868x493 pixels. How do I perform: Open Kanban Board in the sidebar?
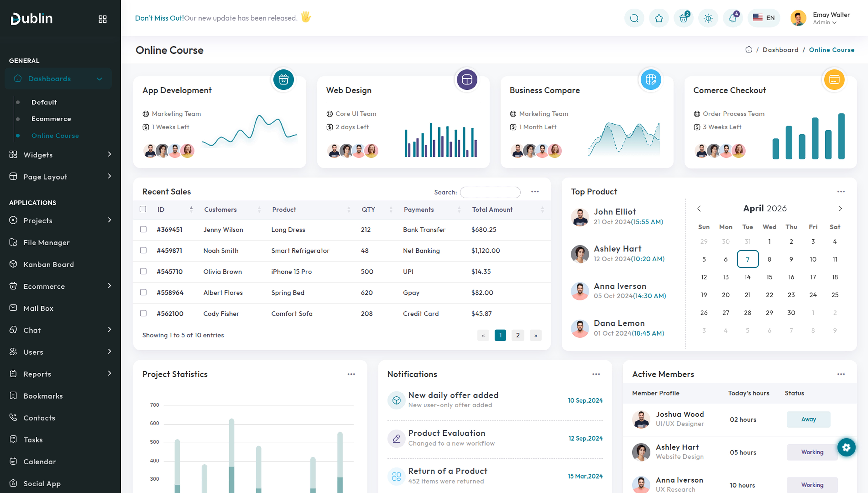pyautogui.click(x=48, y=264)
